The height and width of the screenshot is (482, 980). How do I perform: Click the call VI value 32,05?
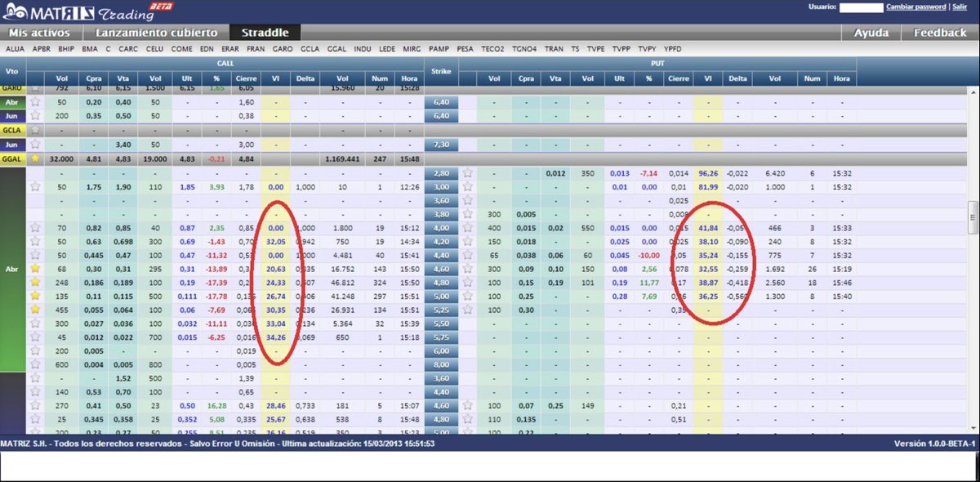[275, 242]
